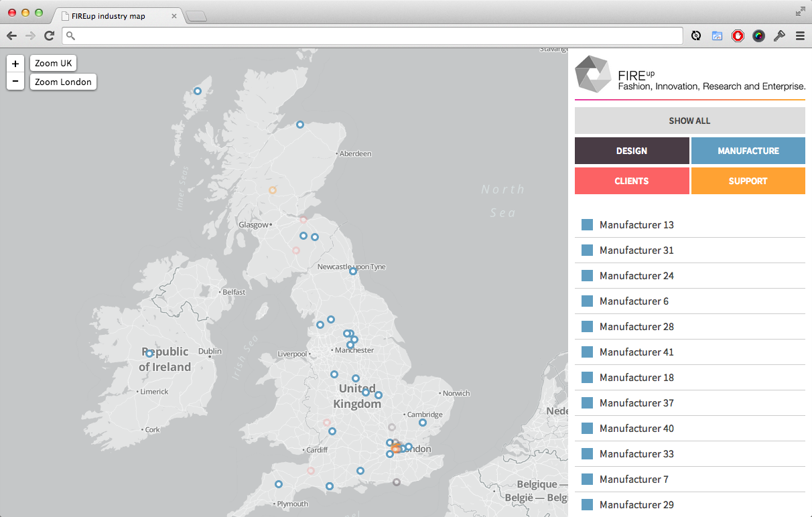Filter by the MANUFACTURE category

point(748,151)
